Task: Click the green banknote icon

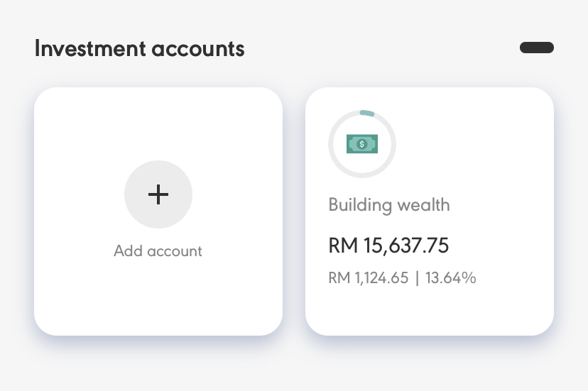Action: click(362, 145)
